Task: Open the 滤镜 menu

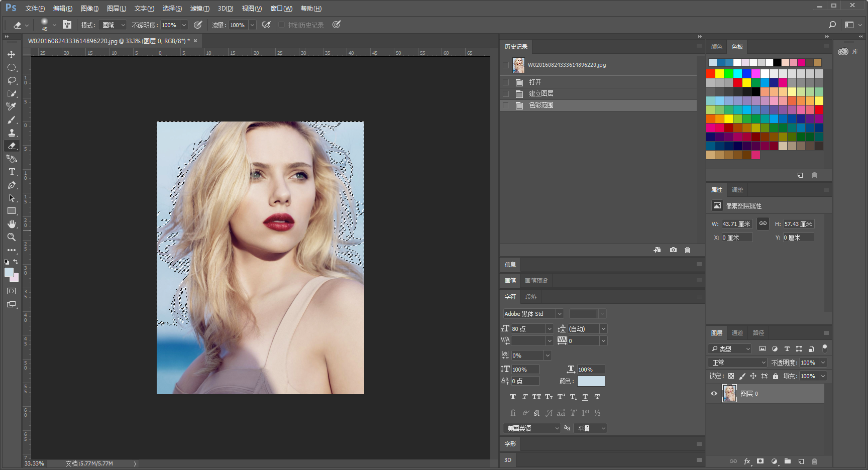Action: pos(199,9)
